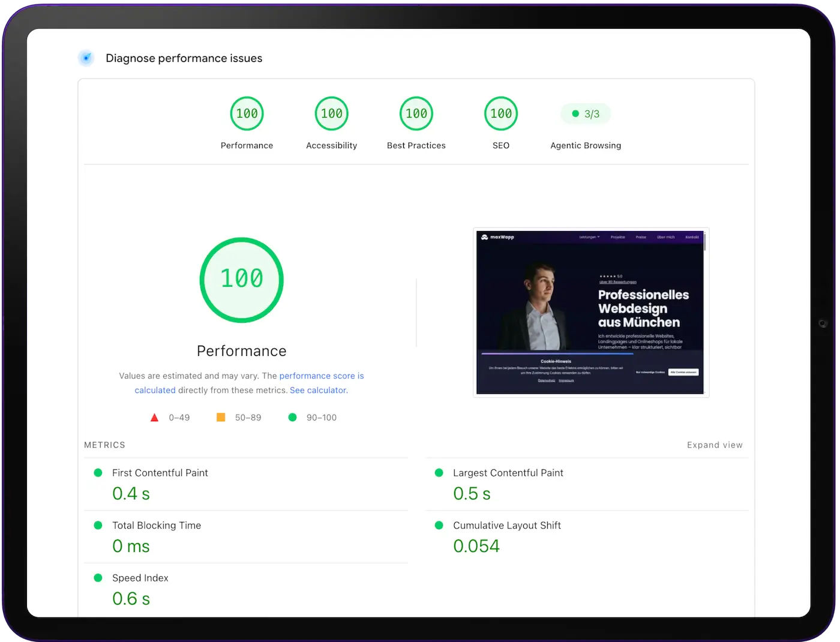Jump to the Performance category gauge in top row
840x642 pixels.
coord(247,113)
